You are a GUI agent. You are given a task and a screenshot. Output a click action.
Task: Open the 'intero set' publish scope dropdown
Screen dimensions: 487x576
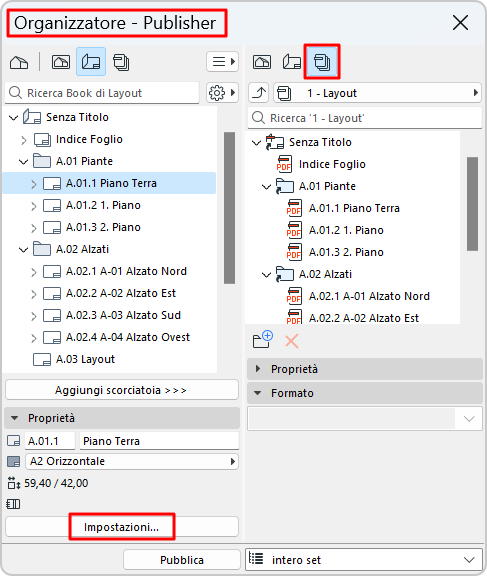[364, 560]
